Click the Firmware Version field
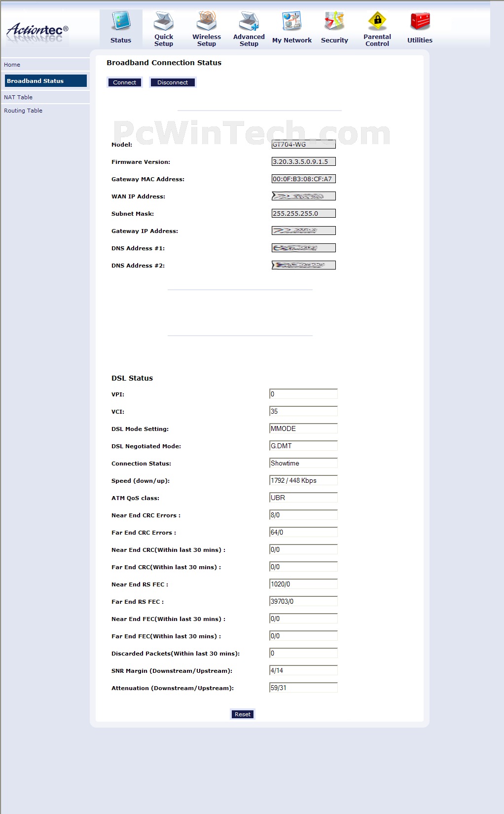504x814 pixels. pyautogui.click(x=304, y=161)
